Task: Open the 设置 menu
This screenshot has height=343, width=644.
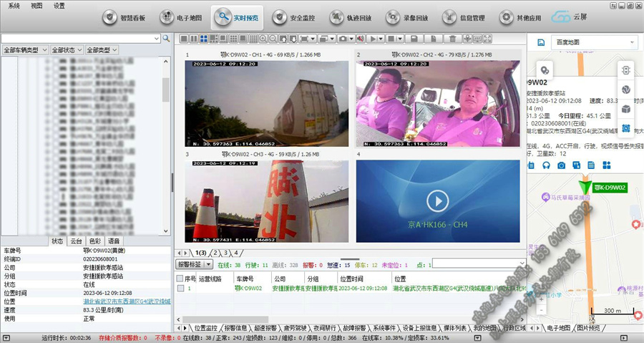Action: coord(59,5)
